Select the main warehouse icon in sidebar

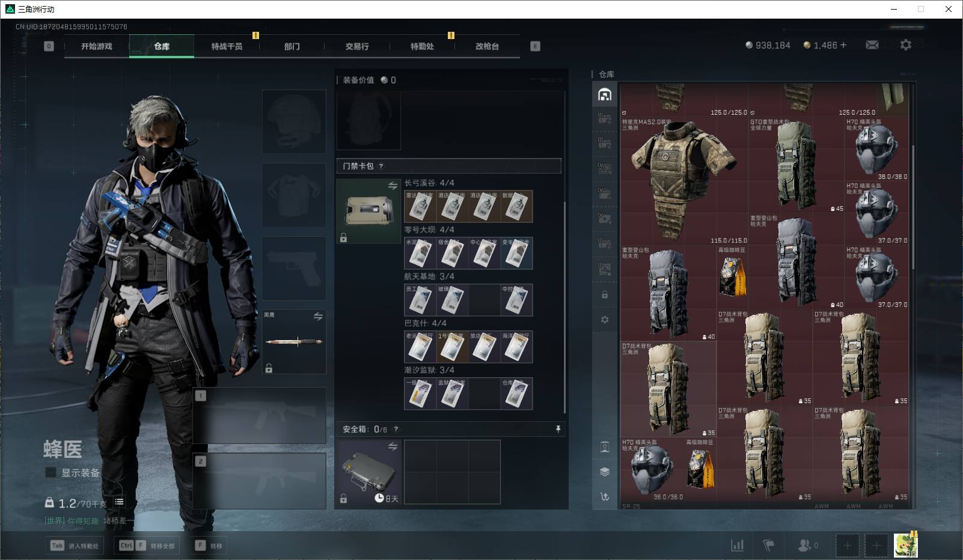605,94
